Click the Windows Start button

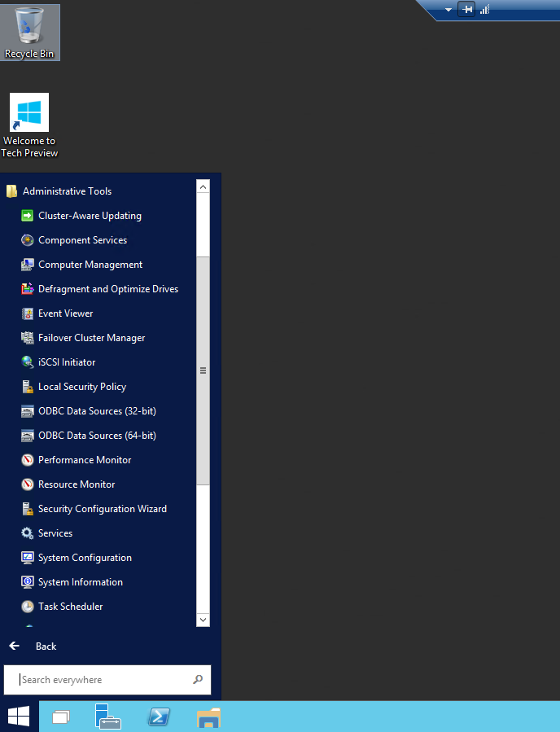pyautogui.click(x=20, y=717)
